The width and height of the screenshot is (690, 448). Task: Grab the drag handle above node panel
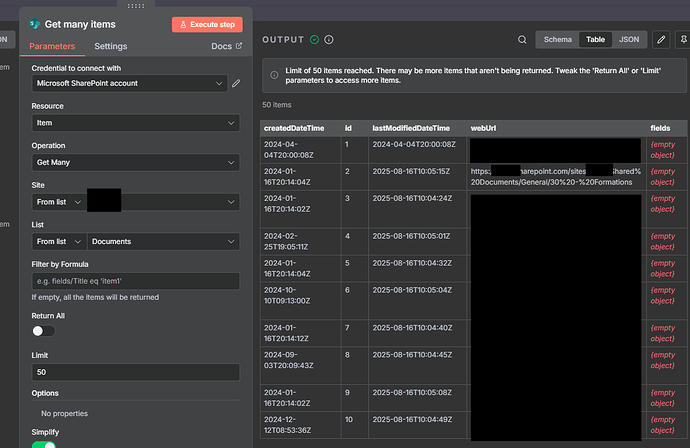(x=135, y=5)
